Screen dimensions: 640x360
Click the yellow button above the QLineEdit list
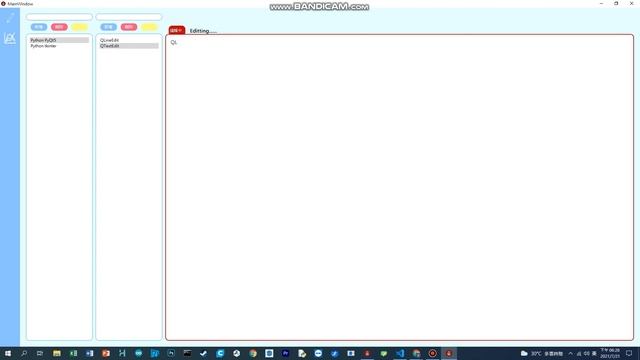pyautogui.click(x=149, y=27)
